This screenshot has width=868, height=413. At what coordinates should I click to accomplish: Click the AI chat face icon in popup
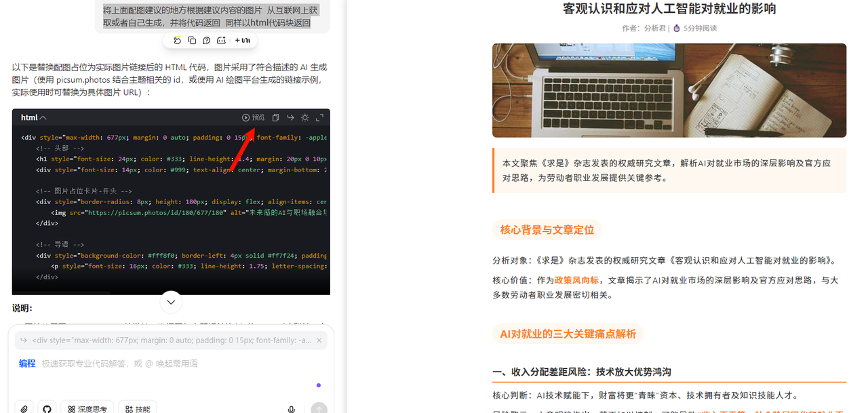pos(221,41)
